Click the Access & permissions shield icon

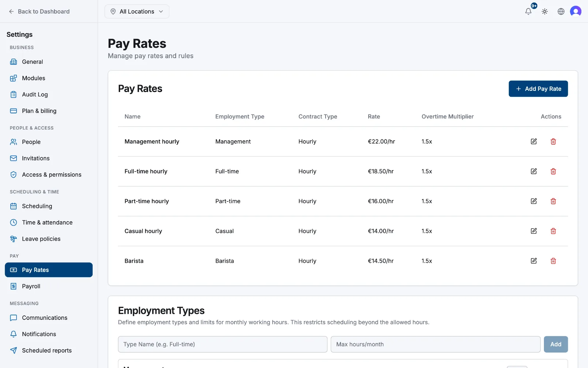point(14,174)
